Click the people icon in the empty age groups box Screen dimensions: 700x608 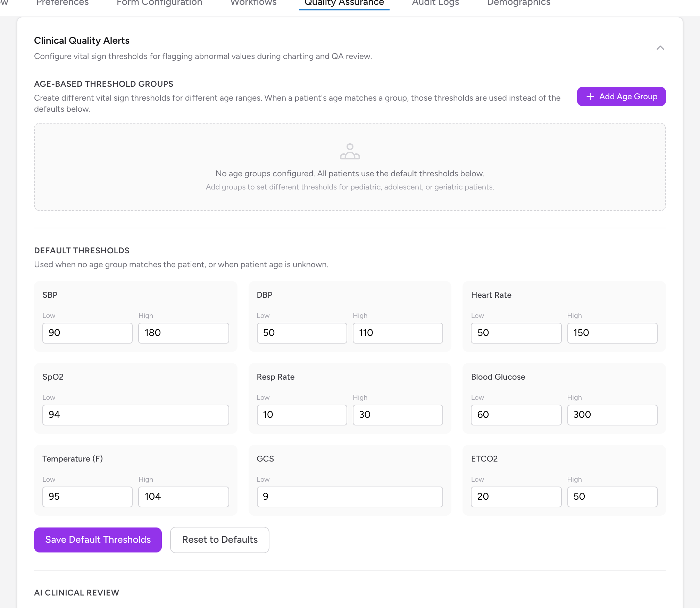pos(350,151)
